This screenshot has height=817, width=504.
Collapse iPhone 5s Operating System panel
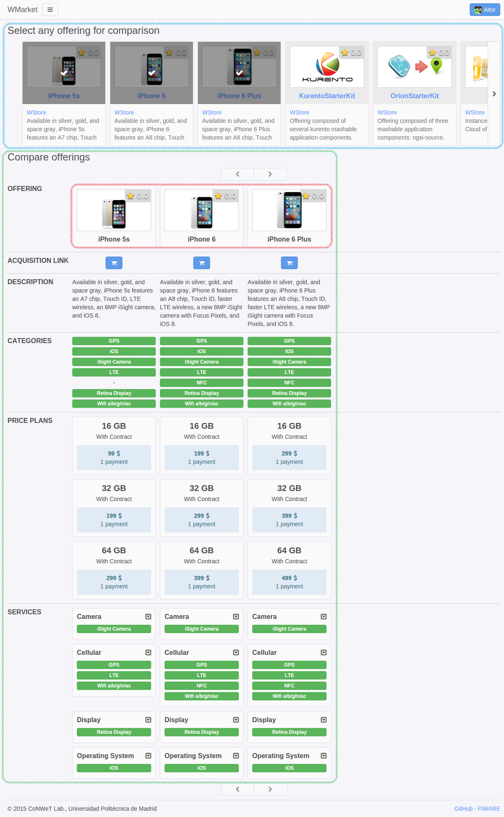(x=148, y=756)
